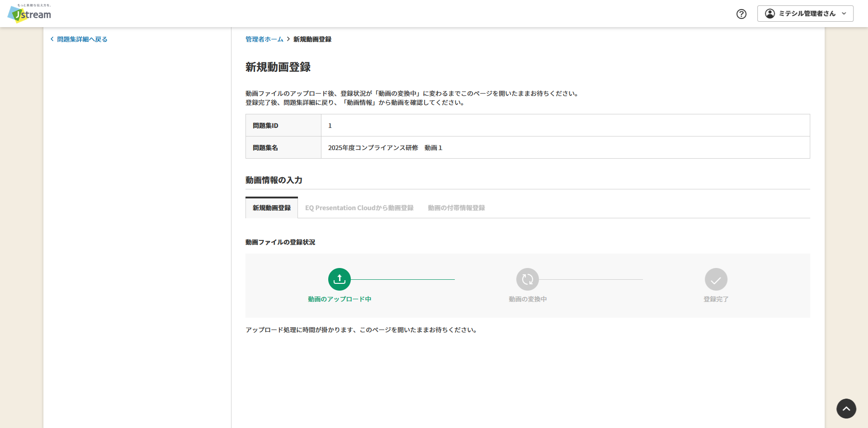868x428 pixels.
Task: Click the user avatar icon
Action: pyautogui.click(x=769, y=14)
